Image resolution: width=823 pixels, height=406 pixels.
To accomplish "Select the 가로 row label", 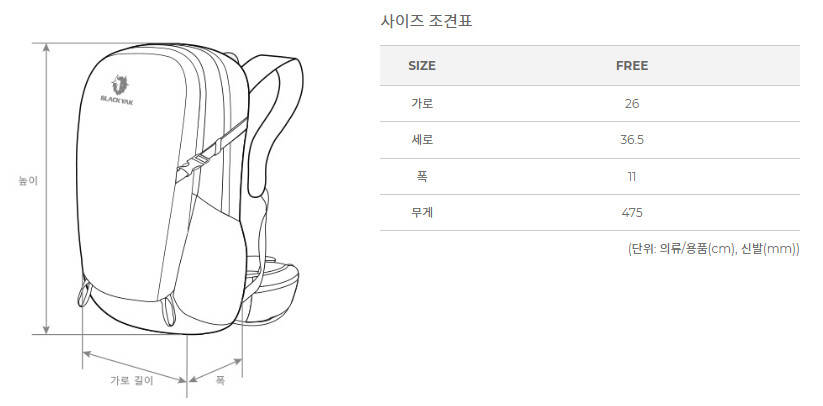I will [422, 103].
